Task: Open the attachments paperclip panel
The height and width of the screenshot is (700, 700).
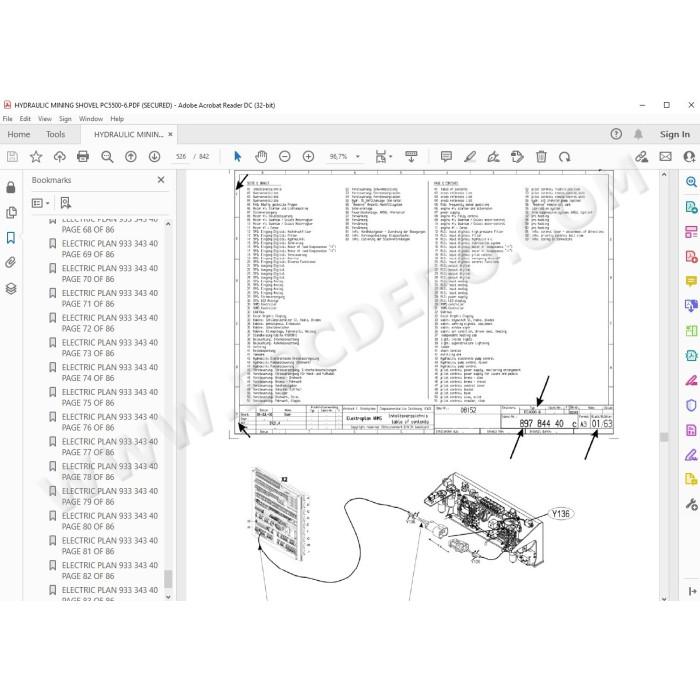Action: click(11, 262)
